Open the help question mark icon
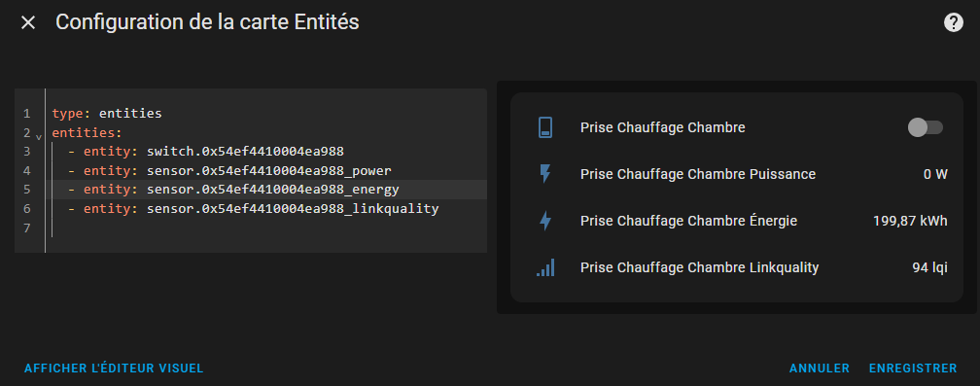Viewport: 980px width, 386px height. point(953,22)
